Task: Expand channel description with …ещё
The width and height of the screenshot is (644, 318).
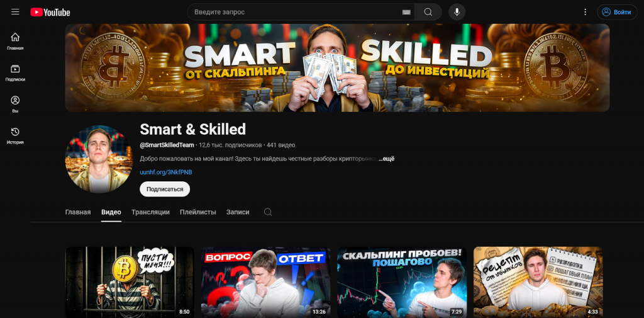Action: click(x=386, y=159)
